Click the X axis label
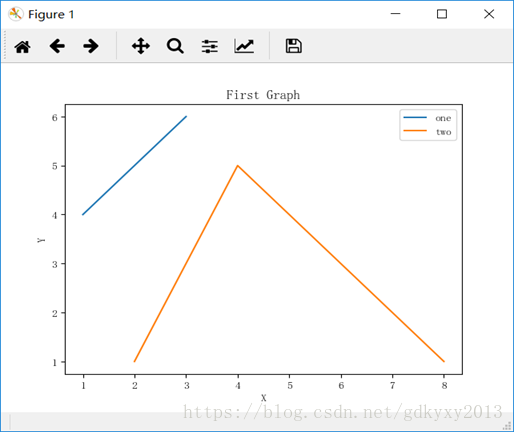514x432 pixels. pos(263,398)
